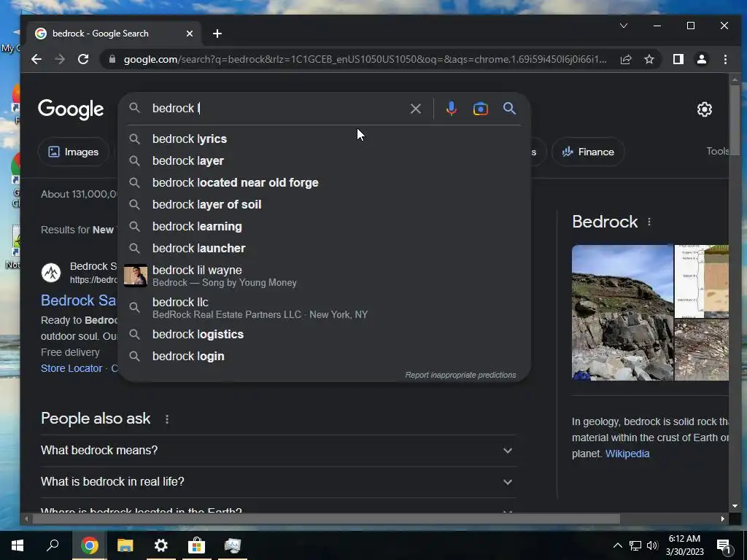Bookmark this tab with star icon
The width and height of the screenshot is (747, 560).
click(x=649, y=59)
